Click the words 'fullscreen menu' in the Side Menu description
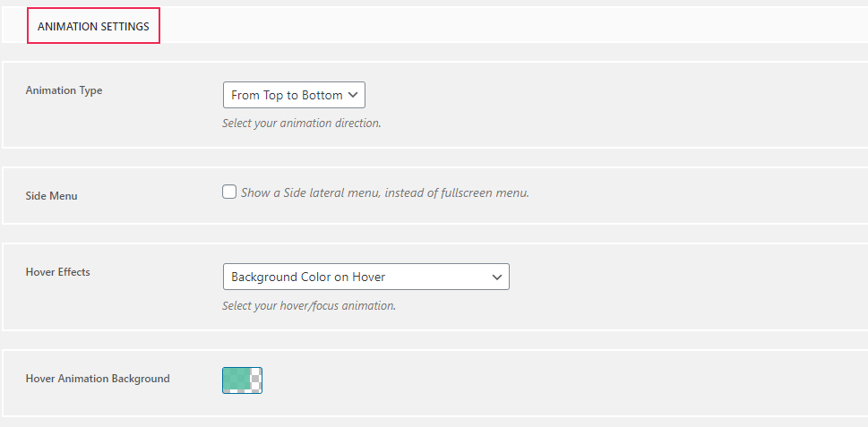The height and width of the screenshot is (427, 868). pyautogui.click(x=485, y=192)
